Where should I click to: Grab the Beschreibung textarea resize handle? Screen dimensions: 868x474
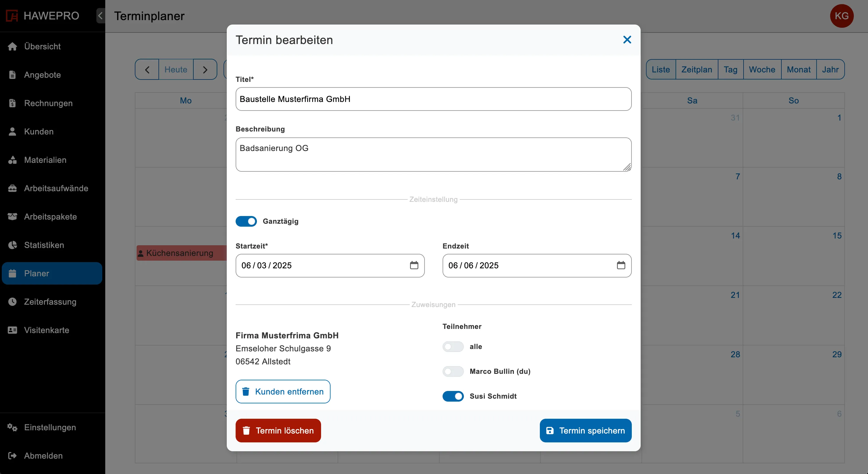tap(627, 167)
